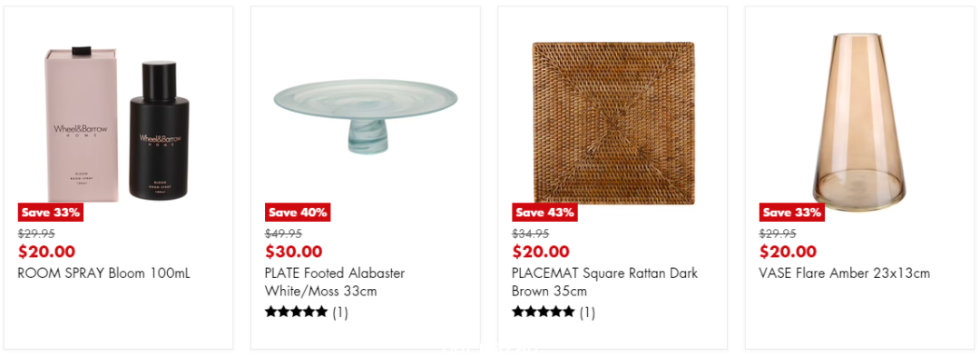Image resolution: width=980 pixels, height=358 pixels.
Task: Click Save 43% badge on placemat
Action: point(544,213)
